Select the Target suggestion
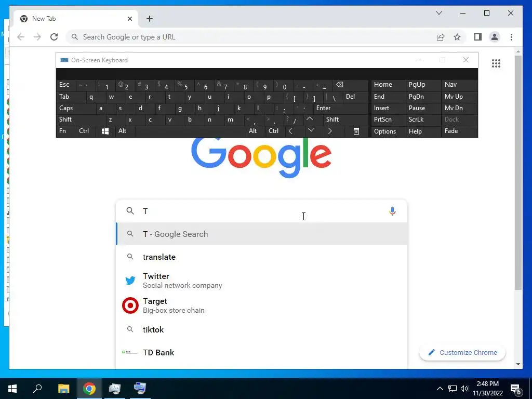Image resolution: width=532 pixels, height=399 pixels. coord(261,305)
